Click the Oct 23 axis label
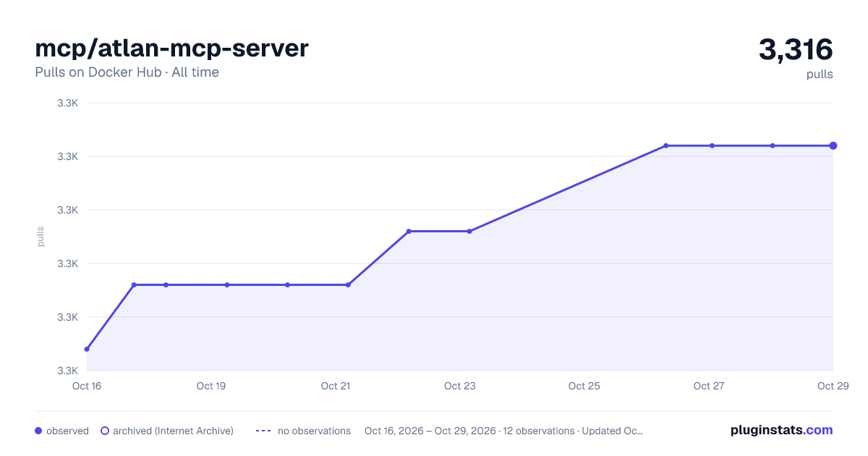The width and height of the screenshot is (868, 456). click(460, 386)
